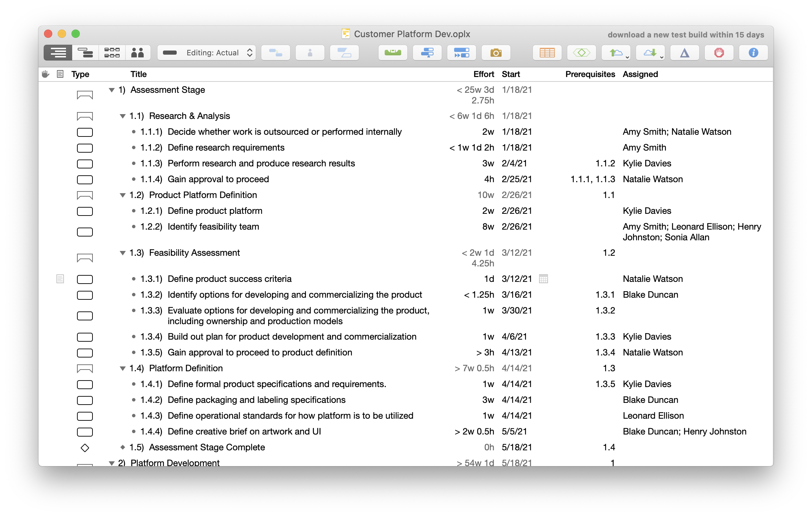The image size is (812, 517).
Task: Select task Define product success criteria
Action: 230,279
